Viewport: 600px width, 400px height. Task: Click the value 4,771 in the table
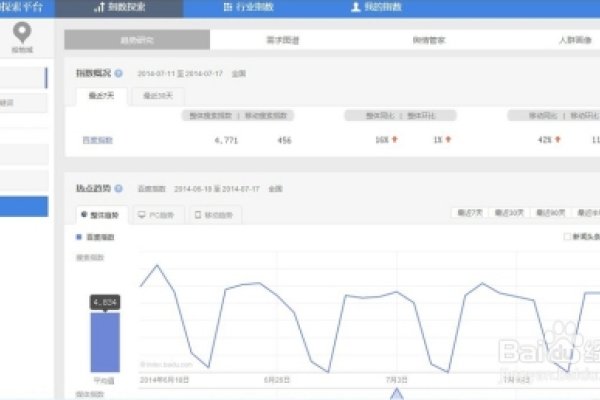pos(226,140)
